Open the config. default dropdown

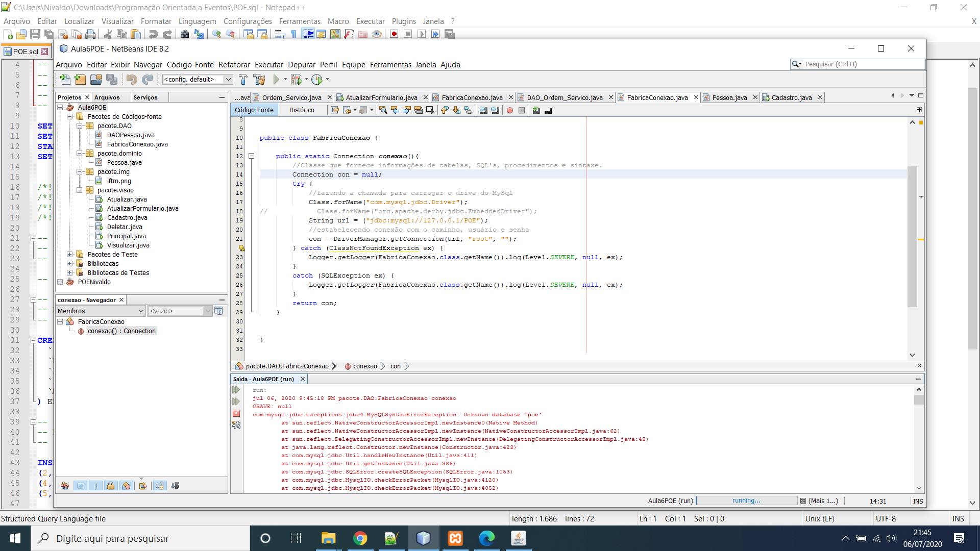click(x=228, y=79)
